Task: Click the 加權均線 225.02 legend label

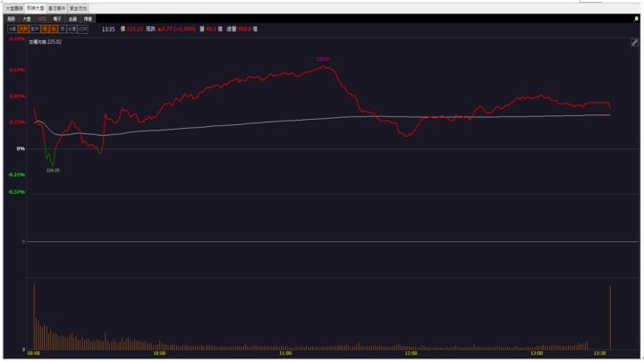Action: 45,41
